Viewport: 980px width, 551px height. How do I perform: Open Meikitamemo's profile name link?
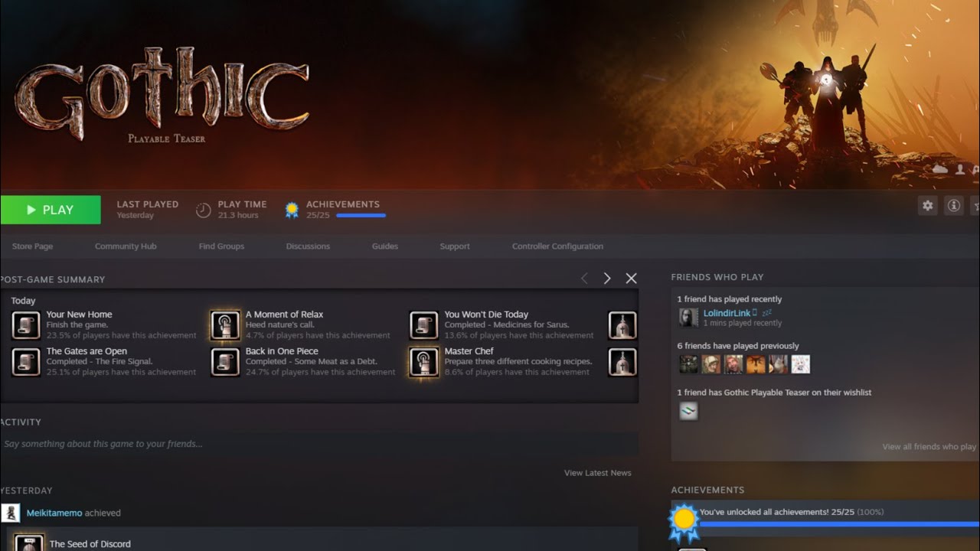coord(54,513)
